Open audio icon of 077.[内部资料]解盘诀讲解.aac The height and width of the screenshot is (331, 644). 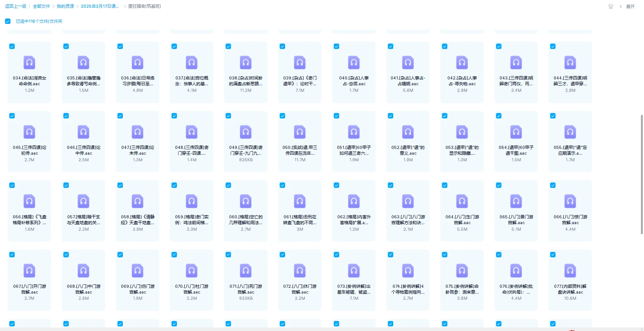[570, 271]
